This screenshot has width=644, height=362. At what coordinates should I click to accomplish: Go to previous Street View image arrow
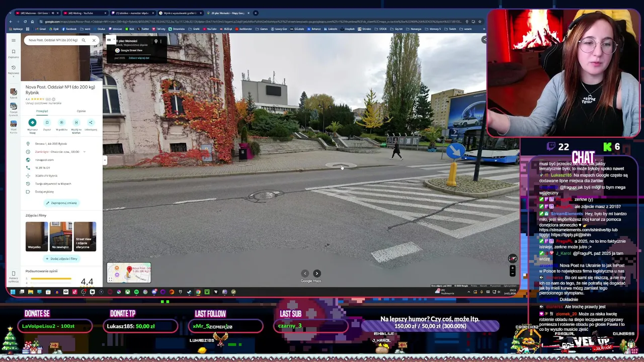[305, 274]
